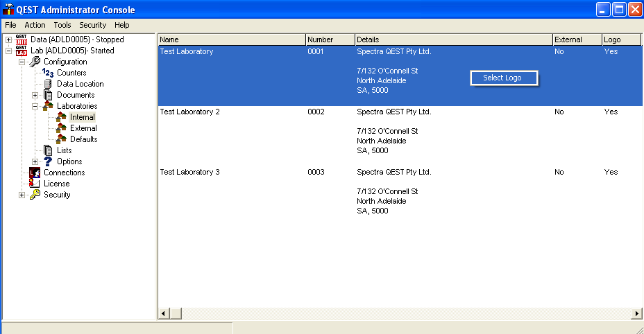Expand the Security tree node
This screenshot has width=644, height=334.
pyautogui.click(x=22, y=195)
